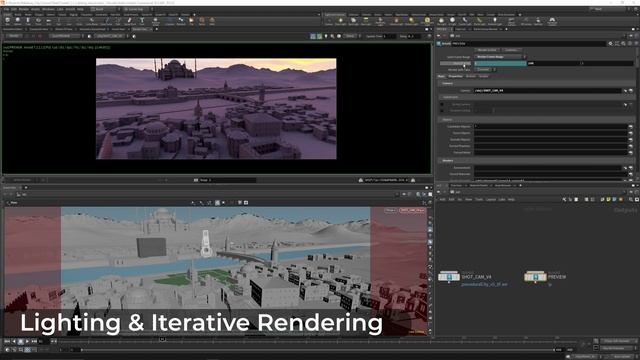Image resolution: width=640 pixels, height=360 pixels.
Task: Select the Font shelf tool
Action: (142, 20)
